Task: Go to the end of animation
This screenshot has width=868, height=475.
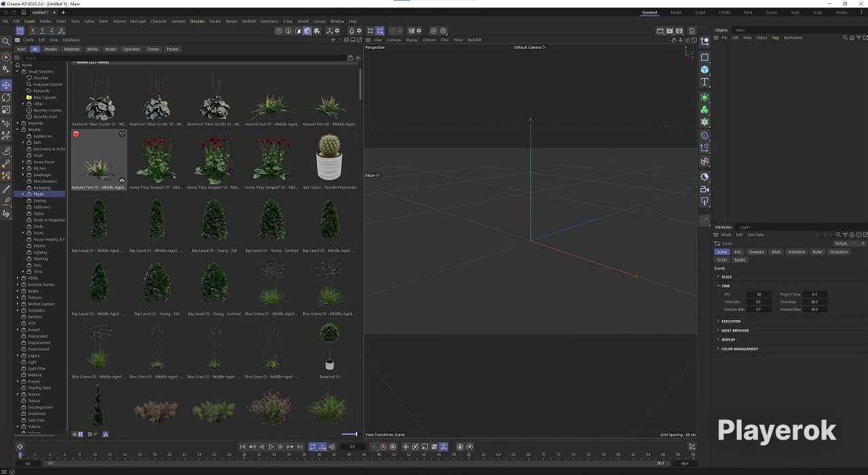Action: coord(300,446)
